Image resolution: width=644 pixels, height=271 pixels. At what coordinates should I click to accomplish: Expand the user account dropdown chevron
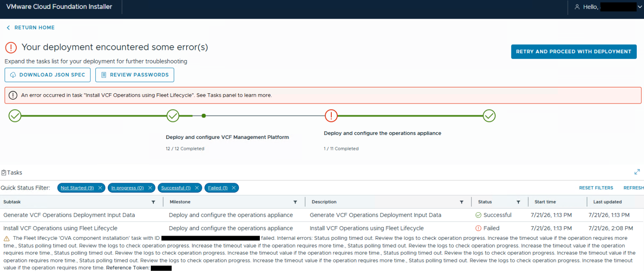pos(639,7)
